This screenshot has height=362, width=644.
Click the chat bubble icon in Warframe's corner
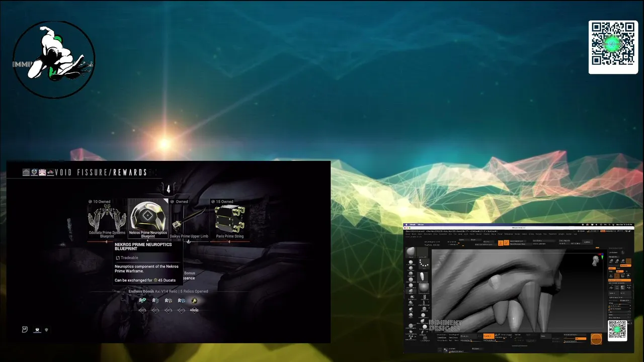coord(25,329)
